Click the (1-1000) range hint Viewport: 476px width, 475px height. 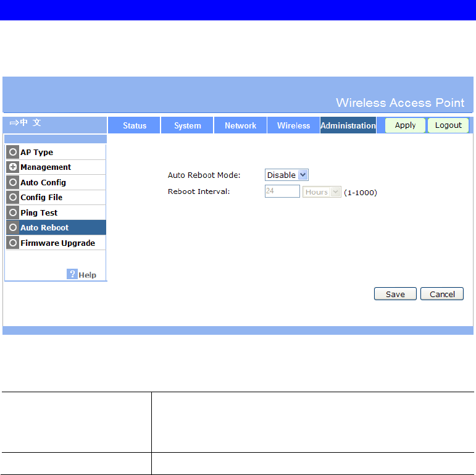click(x=361, y=193)
